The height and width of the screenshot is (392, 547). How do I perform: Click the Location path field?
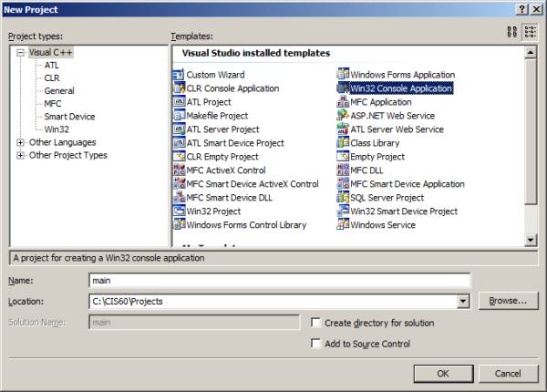(x=273, y=302)
